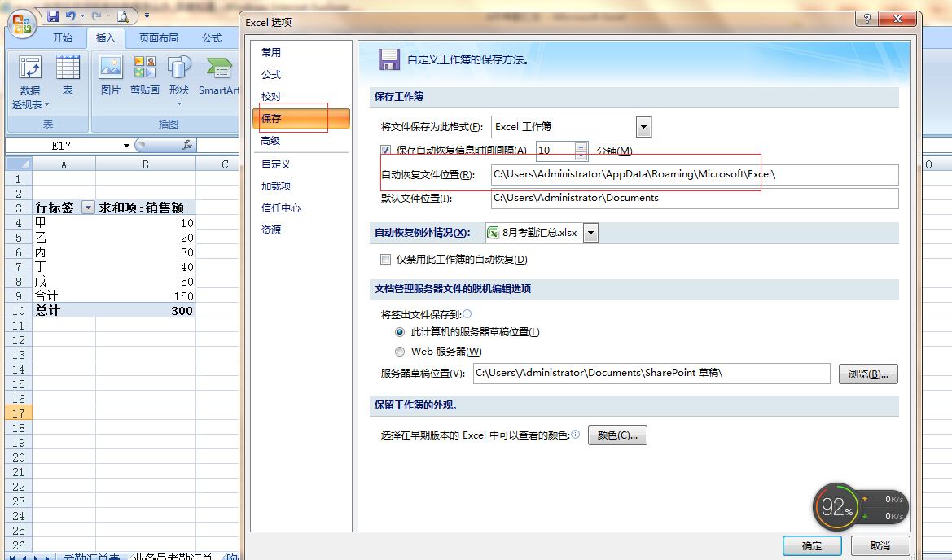
Task: Select 信任中心 in options sidebar
Action: [x=280, y=208]
